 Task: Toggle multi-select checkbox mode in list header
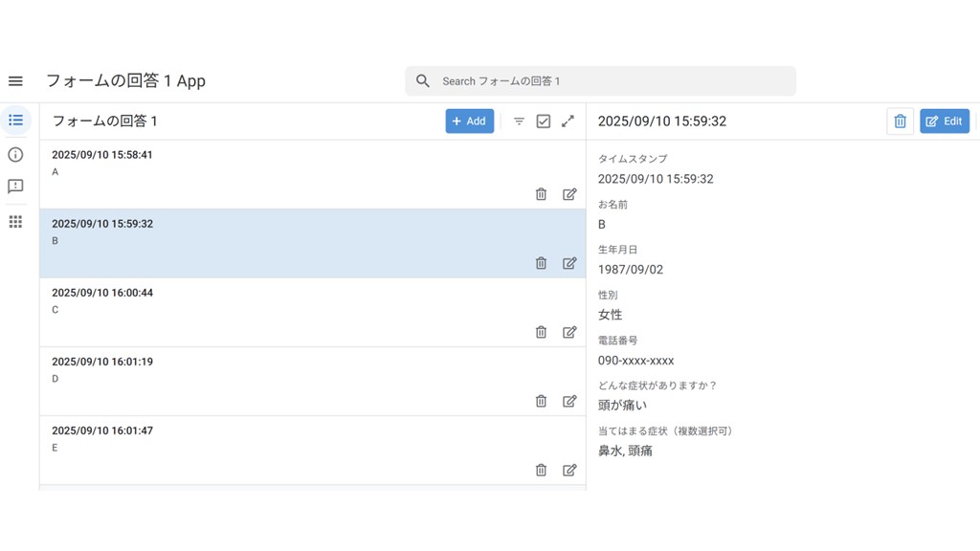click(544, 121)
